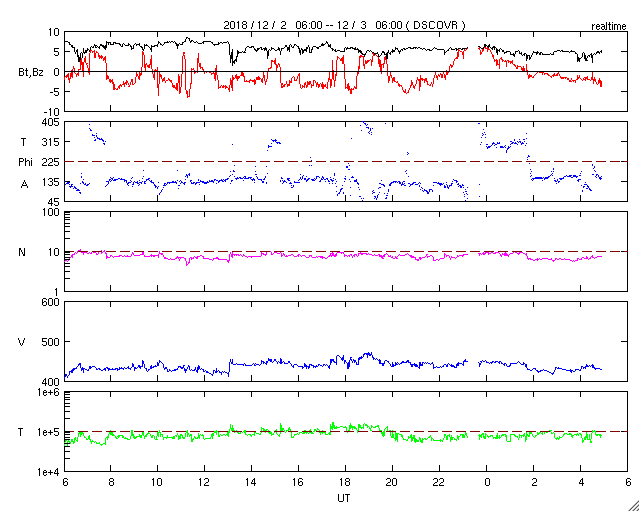
Task: Click the '12' hour tick on the UT axis
Action: (x=204, y=482)
